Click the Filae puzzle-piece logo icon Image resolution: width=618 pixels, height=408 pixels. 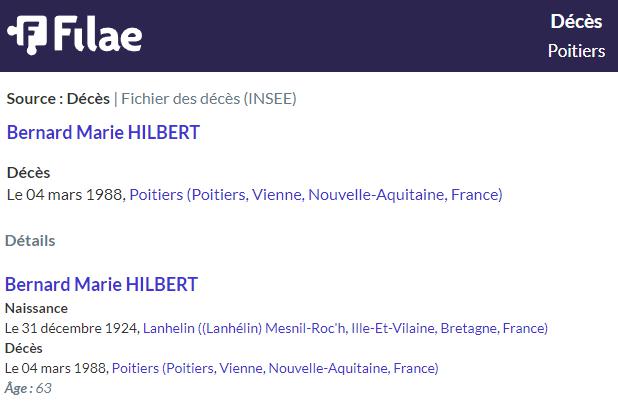27,35
